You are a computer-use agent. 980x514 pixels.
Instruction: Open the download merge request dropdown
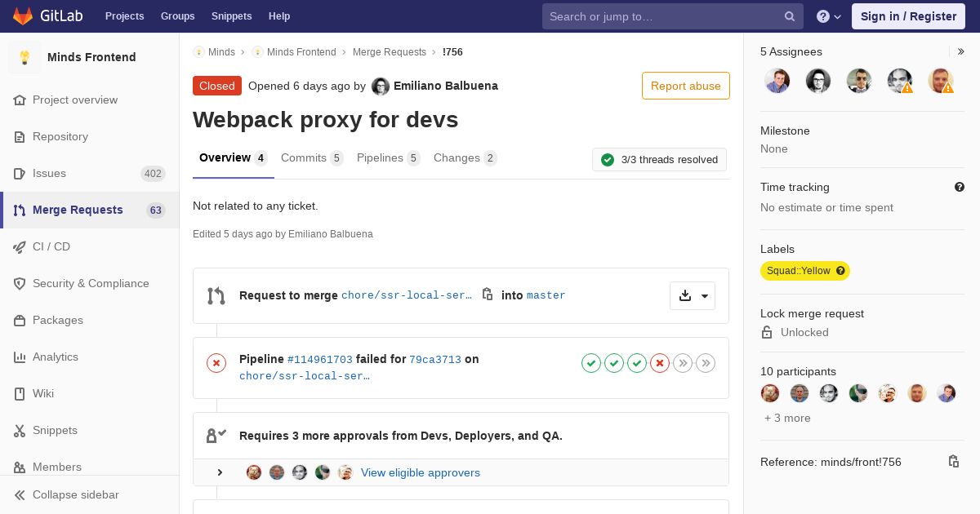click(x=693, y=295)
